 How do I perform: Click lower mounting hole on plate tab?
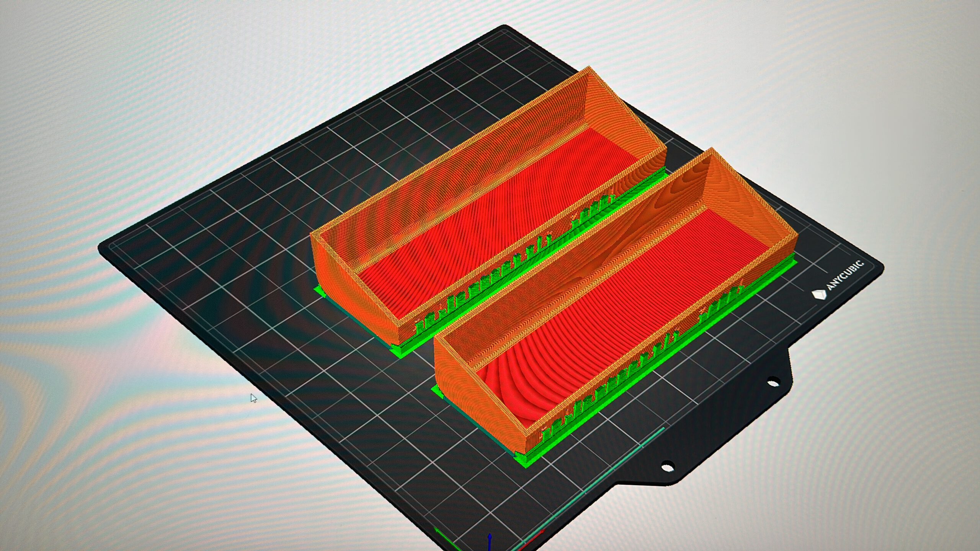click(x=667, y=467)
